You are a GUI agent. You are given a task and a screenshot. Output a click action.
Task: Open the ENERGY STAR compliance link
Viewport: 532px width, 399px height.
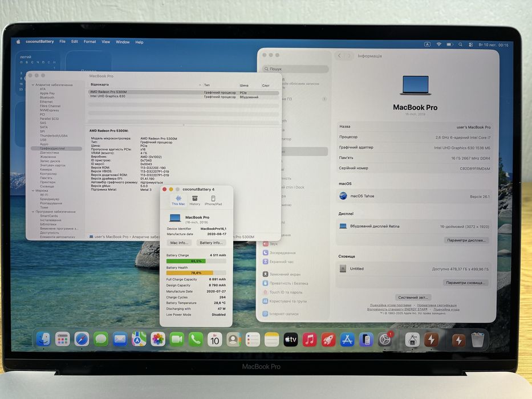click(x=397, y=310)
